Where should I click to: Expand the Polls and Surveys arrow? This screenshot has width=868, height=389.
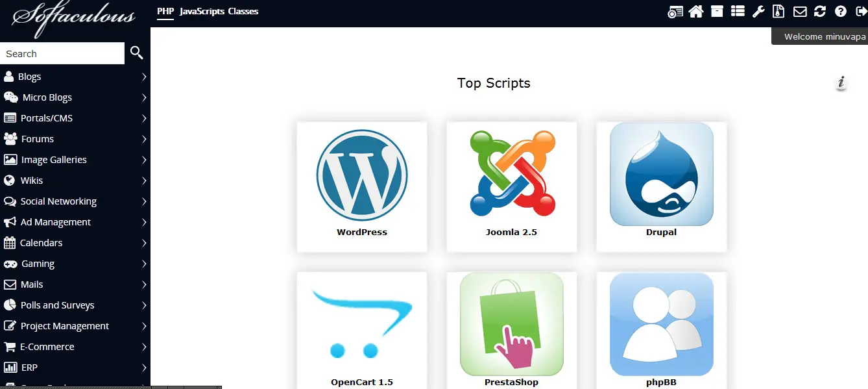tap(144, 305)
